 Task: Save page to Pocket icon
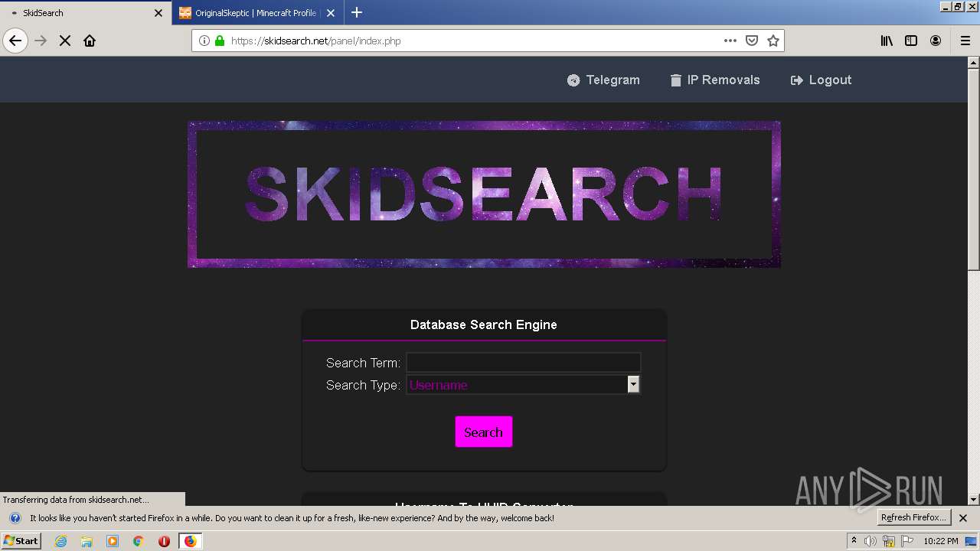point(752,41)
